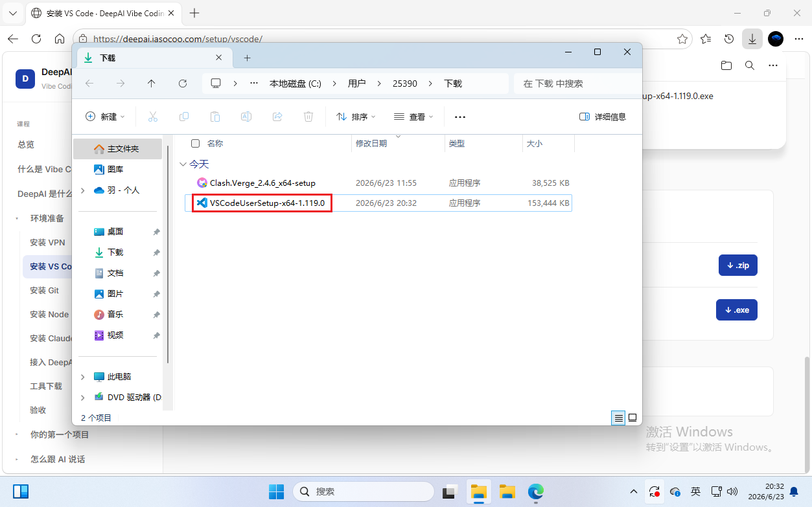The image size is (812, 507).
Task: Sort by the Modified date column header
Action: [398, 143]
